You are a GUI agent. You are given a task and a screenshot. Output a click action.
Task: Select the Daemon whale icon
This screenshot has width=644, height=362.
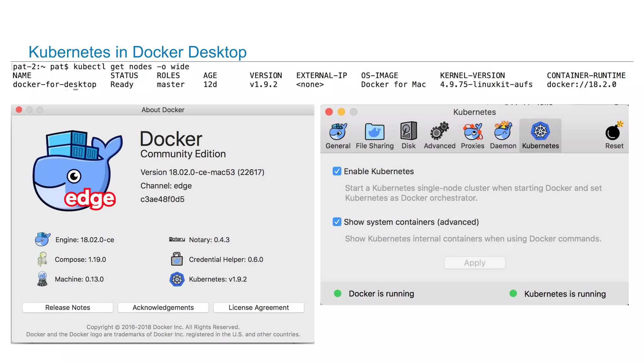[503, 131]
